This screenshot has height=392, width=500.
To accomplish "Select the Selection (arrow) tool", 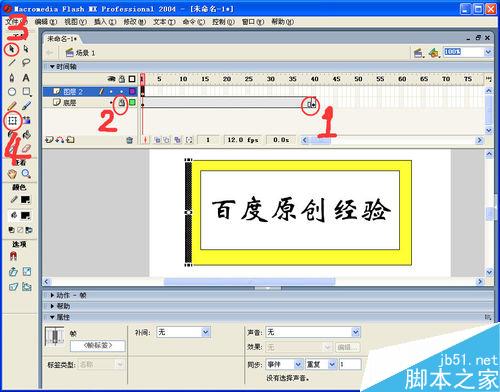I will [x=12, y=49].
